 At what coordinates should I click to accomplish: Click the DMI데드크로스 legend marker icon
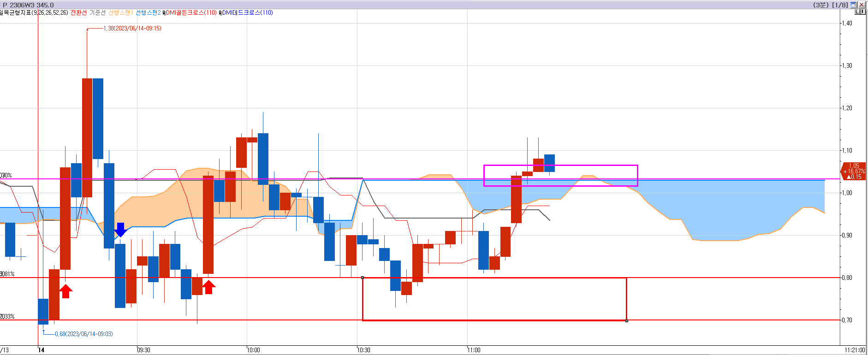pyautogui.click(x=220, y=13)
